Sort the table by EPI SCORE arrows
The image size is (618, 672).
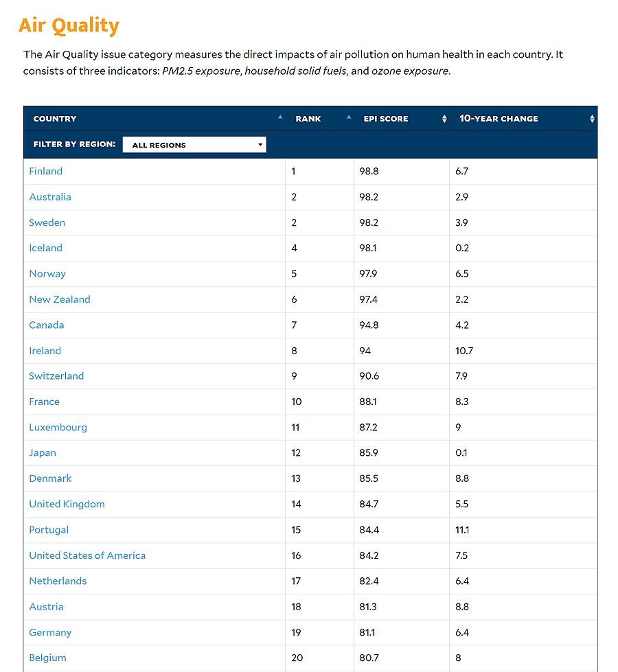pyautogui.click(x=443, y=118)
